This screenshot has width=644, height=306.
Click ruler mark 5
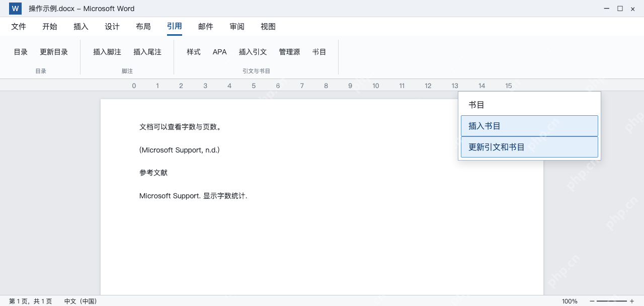(x=254, y=86)
